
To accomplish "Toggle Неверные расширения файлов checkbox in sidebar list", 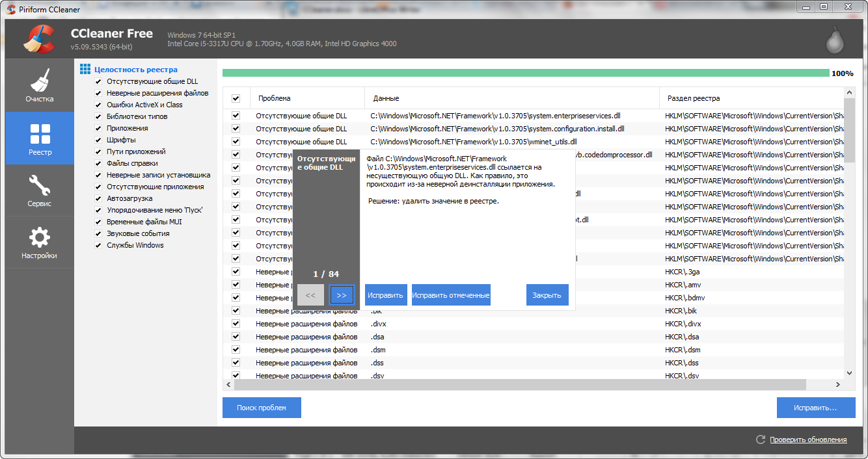I will (x=98, y=93).
